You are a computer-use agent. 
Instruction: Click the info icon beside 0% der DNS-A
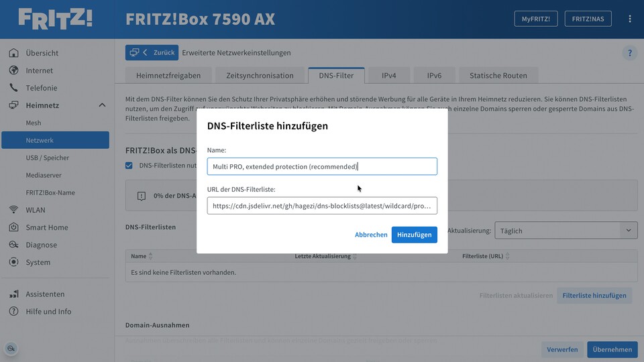coord(142,196)
